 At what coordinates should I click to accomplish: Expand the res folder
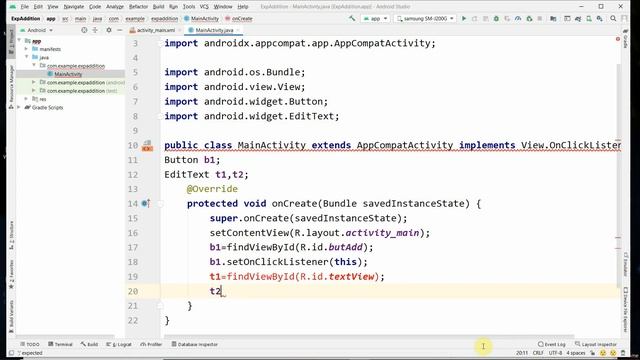pos(27,99)
